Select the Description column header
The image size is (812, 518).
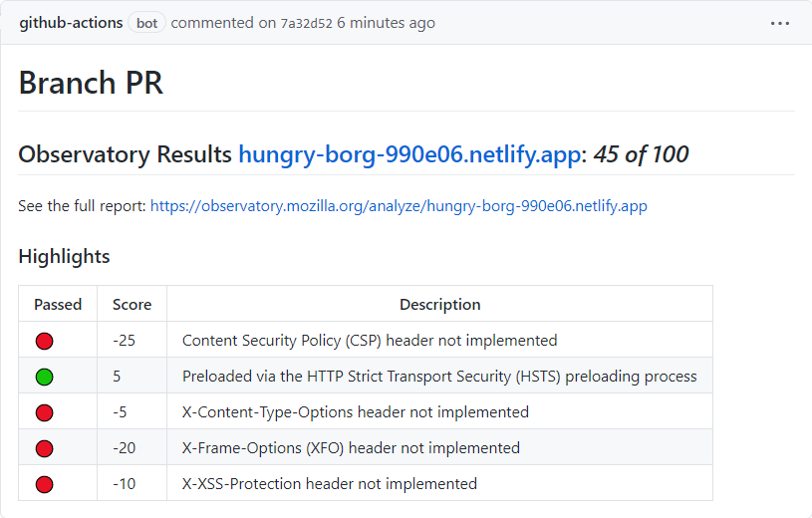pyautogui.click(x=440, y=304)
